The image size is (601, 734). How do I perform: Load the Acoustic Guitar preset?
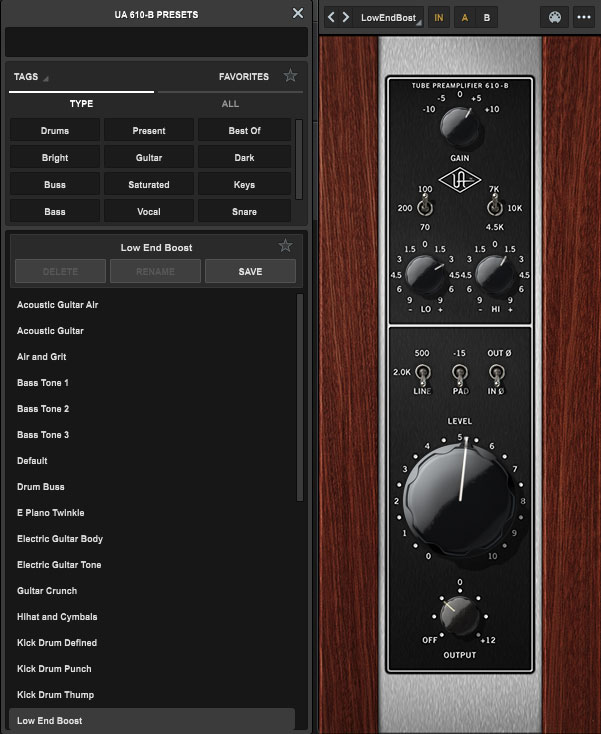pos(152,330)
